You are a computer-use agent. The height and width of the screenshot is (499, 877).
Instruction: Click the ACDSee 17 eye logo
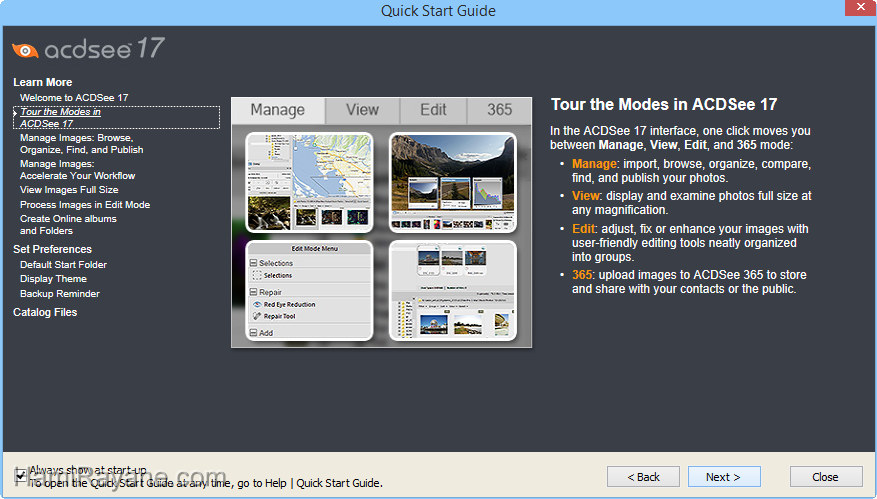coord(25,50)
